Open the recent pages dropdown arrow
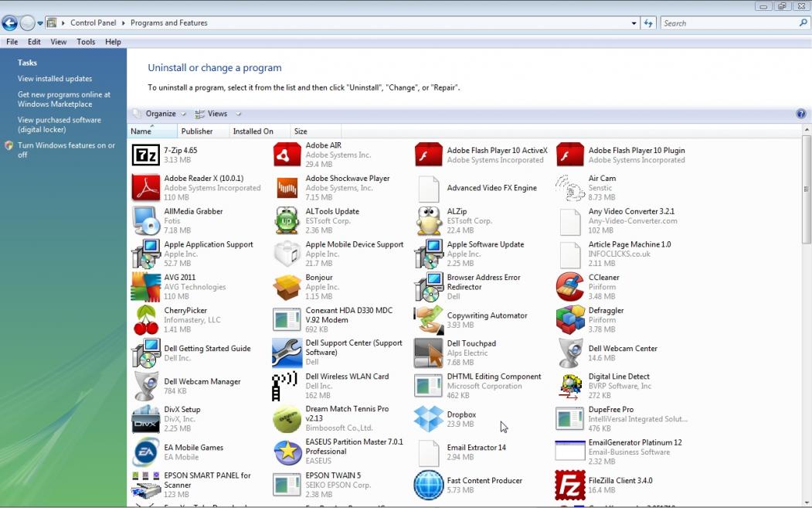The width and height of the screenshot is (812, 508). coord(40,23)
